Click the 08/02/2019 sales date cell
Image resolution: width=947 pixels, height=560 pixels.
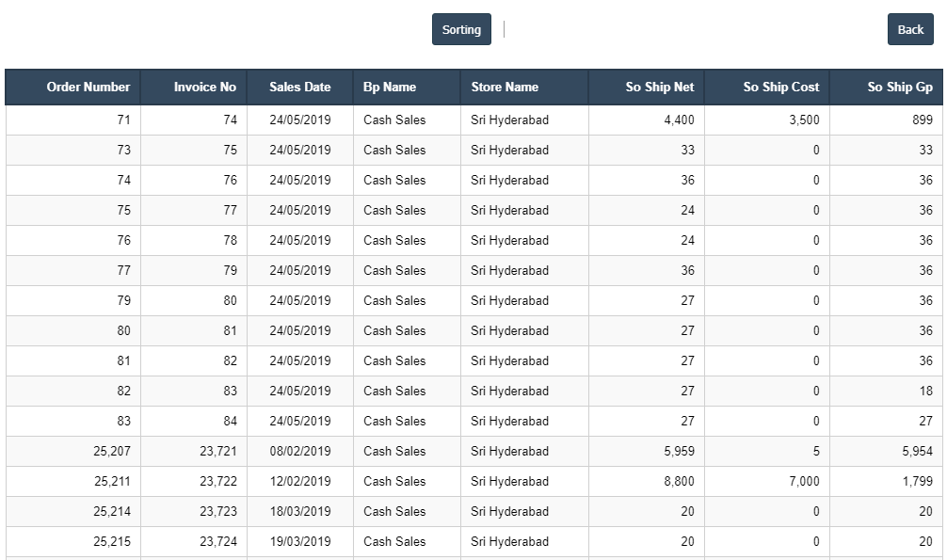tap(300, 451)
